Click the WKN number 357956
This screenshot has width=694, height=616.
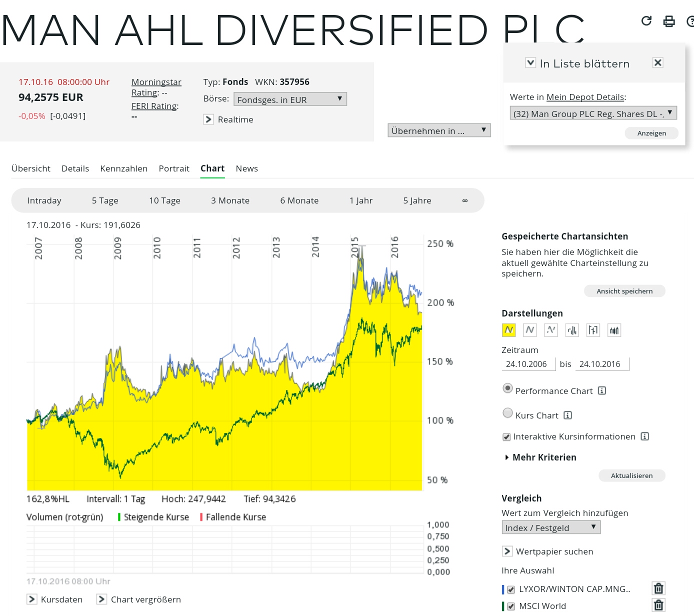tap(294, 82)
